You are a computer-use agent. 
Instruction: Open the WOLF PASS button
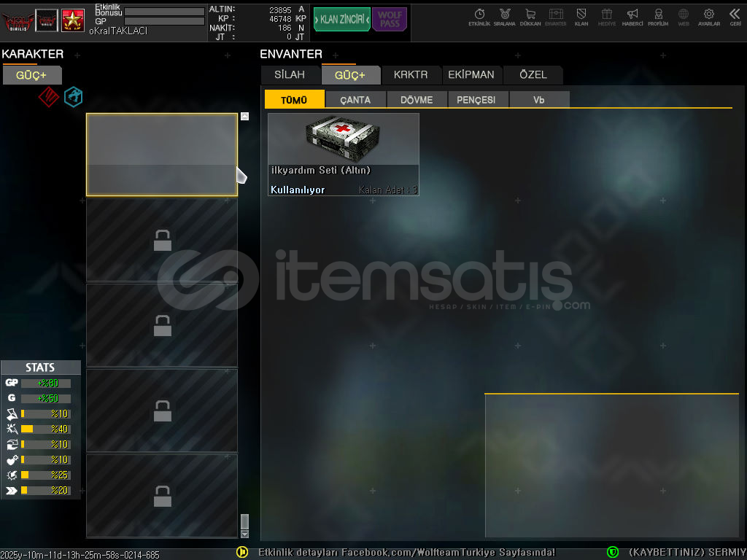coord(390,20)
